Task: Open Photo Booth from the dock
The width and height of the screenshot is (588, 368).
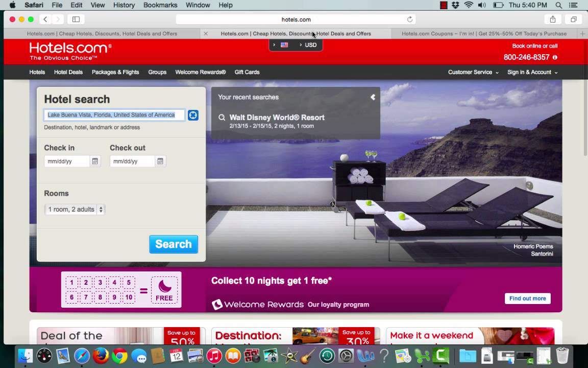Action: (x=252, y=356)
